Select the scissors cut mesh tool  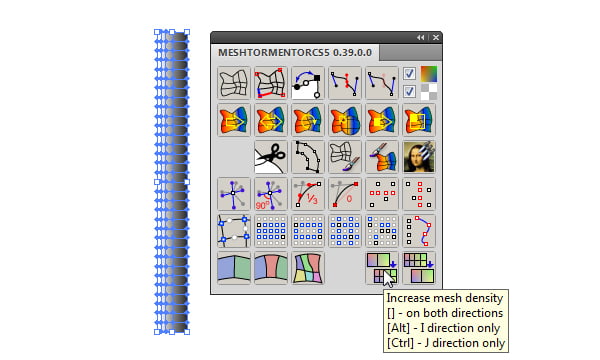[x=271, y=157]
